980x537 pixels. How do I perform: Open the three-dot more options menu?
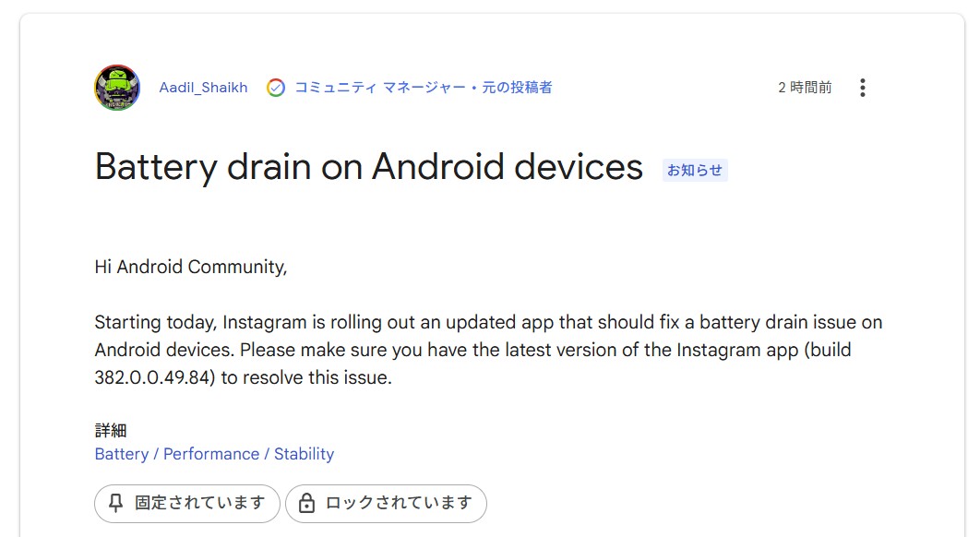click(863, 88)
